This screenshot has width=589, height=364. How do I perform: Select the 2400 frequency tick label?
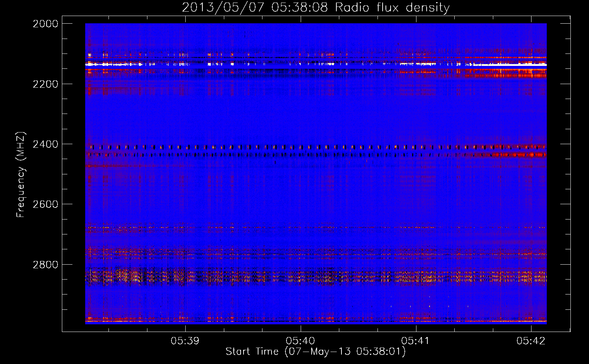[x=46, y=144]
